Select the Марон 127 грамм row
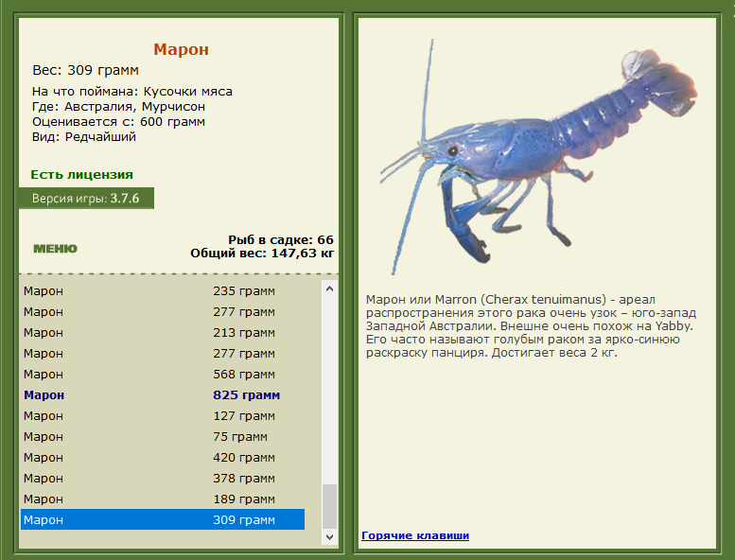Viewport: 735px width, 560px height. 163,416
